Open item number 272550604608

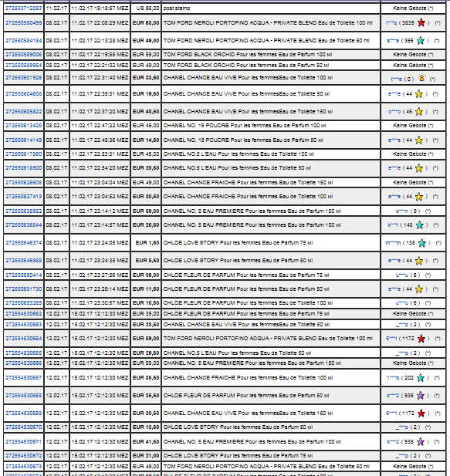24,94
